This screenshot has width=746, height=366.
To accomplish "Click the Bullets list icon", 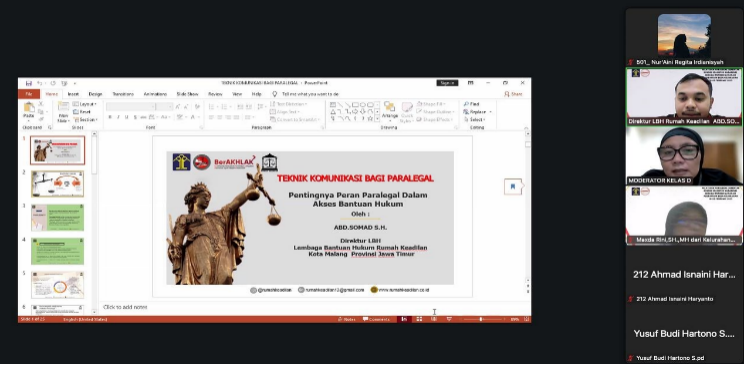I will coord(213,107).
